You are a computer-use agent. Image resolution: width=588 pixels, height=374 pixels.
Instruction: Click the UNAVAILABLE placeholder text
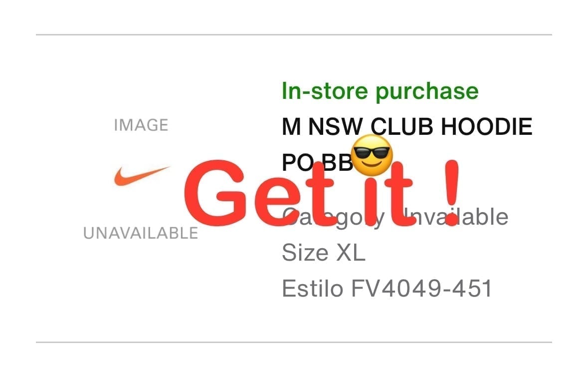point(141,233)
